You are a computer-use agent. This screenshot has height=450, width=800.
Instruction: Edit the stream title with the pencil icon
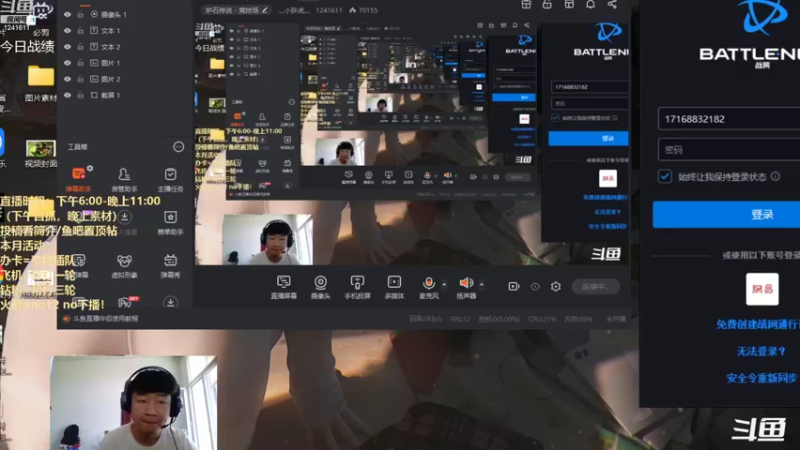pos(264,10)
